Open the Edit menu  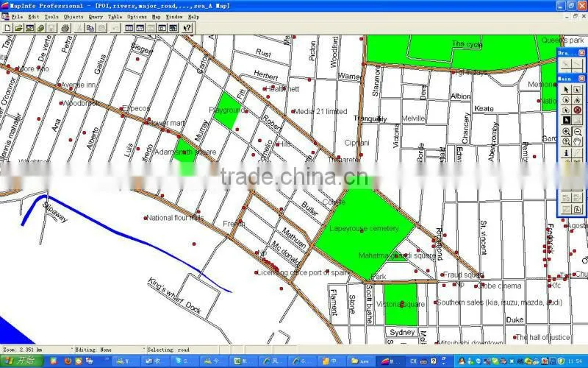[x=33, y=16]
